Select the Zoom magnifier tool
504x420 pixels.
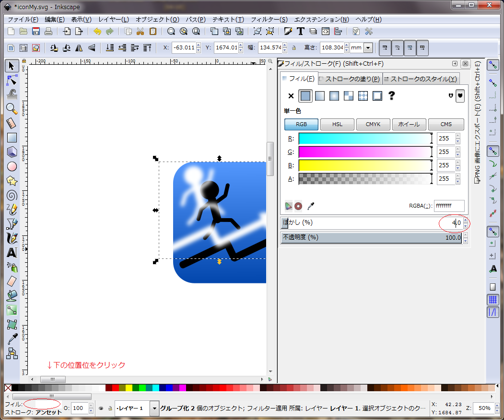pyautogui.click(x=12, y=108)
